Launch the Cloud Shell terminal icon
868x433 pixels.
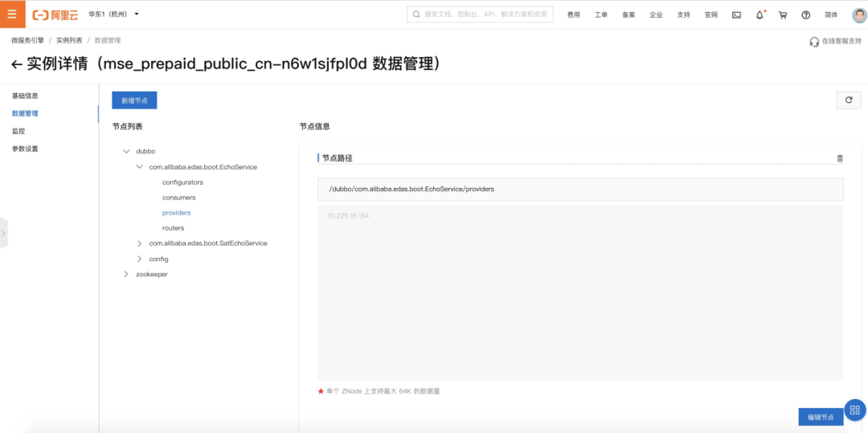pyautogui.click(x=737, y=15)
